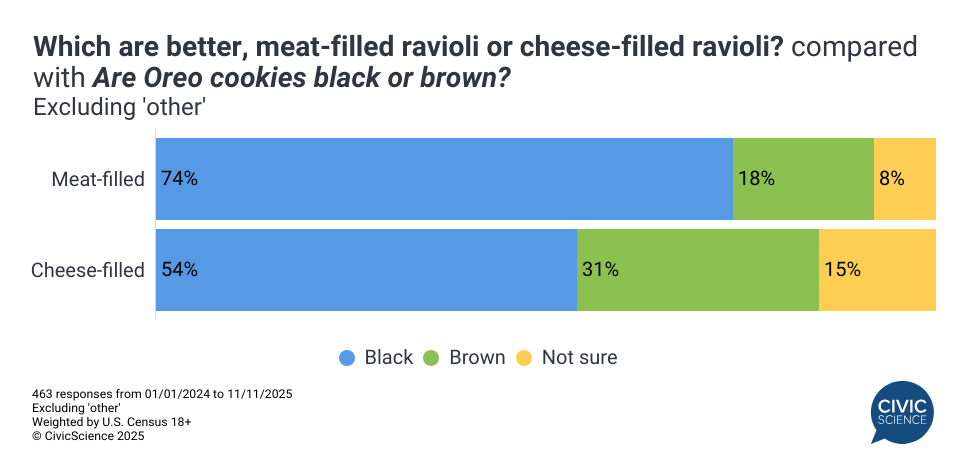Click the Meat-filled green 18% bar segment
The width and height of the screenshot is (966, 464).
[x=803, y=179]
